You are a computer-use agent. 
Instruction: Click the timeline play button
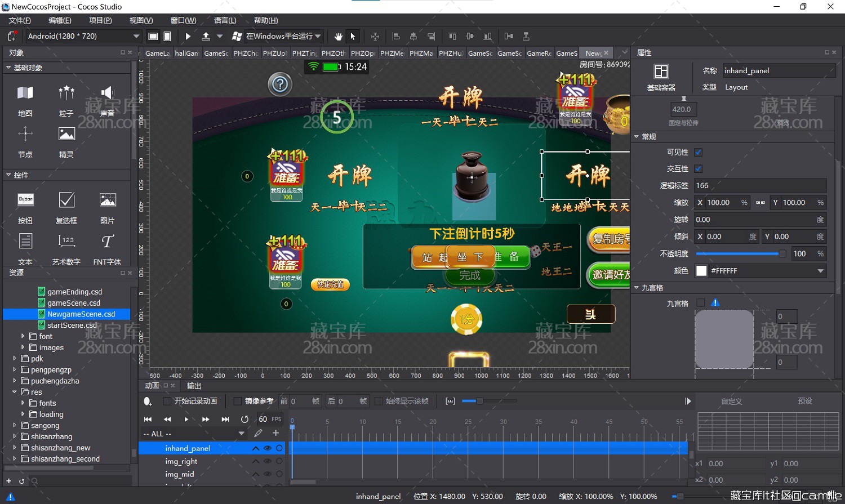(186, 419)
